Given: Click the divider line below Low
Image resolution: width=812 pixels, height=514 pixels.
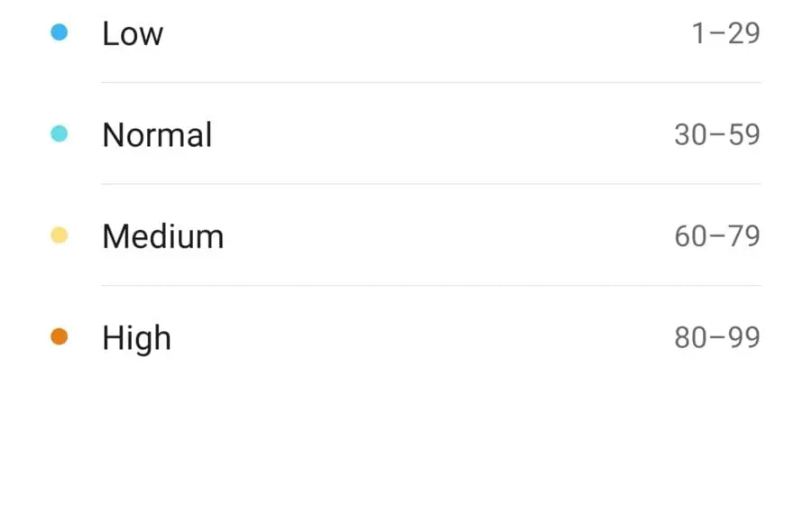Looking at the screenshot, I should 431,82.
